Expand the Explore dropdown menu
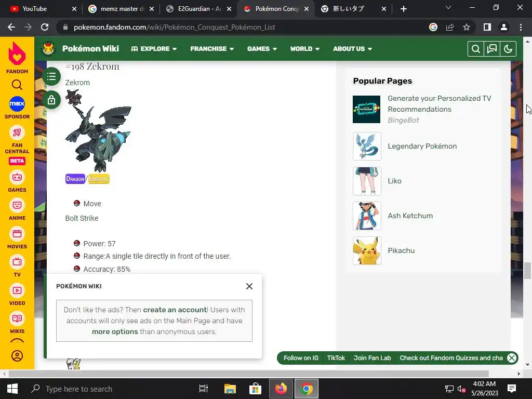 (x=154, y=49)
